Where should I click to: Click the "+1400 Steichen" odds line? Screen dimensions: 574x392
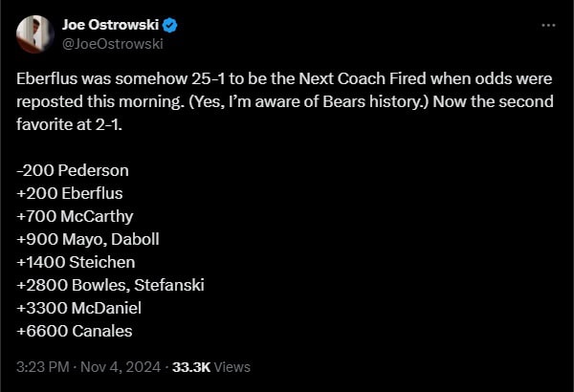tap(76, 262)
